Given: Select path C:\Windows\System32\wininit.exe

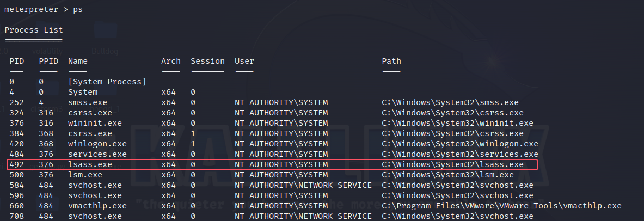Looking at the screenshot, I should click(457, 123).
